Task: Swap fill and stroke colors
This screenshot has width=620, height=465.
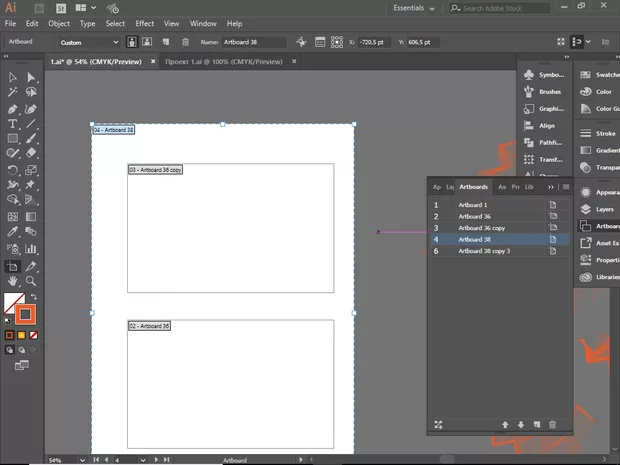Action: coord(33,297)
